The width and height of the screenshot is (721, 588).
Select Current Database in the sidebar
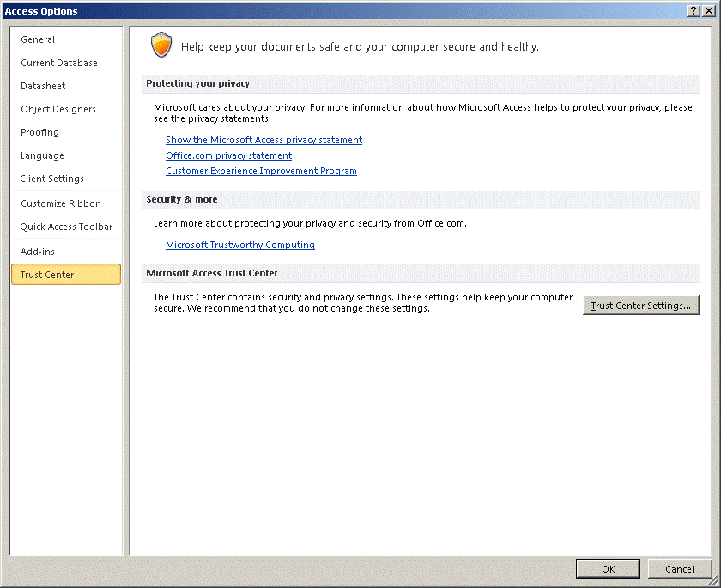tap(66, 63)
